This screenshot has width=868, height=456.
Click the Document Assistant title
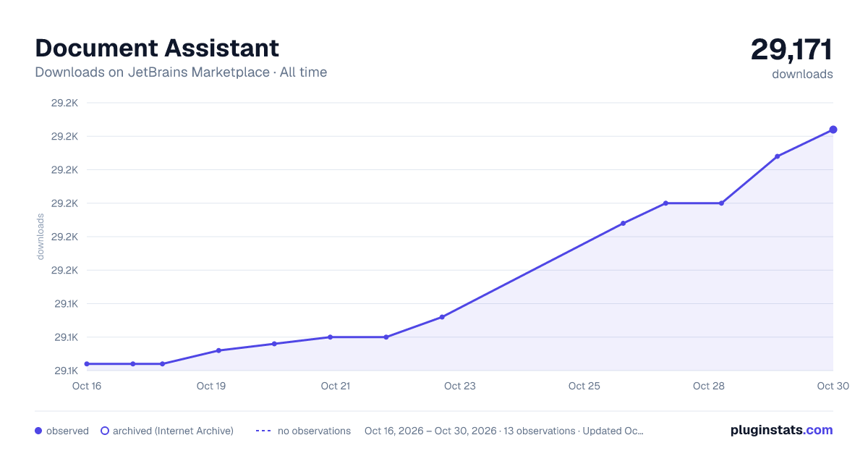pyautogui.click(x=157, y=48)
